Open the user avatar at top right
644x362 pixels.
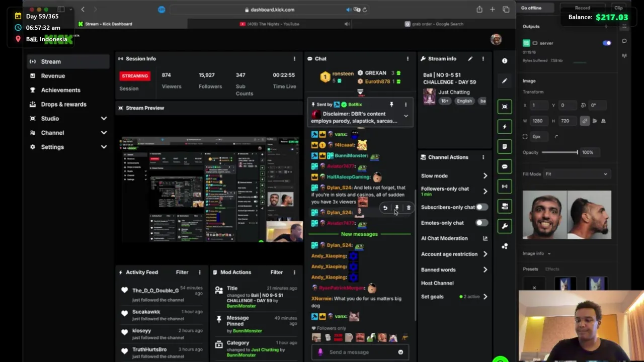(496, 39)
